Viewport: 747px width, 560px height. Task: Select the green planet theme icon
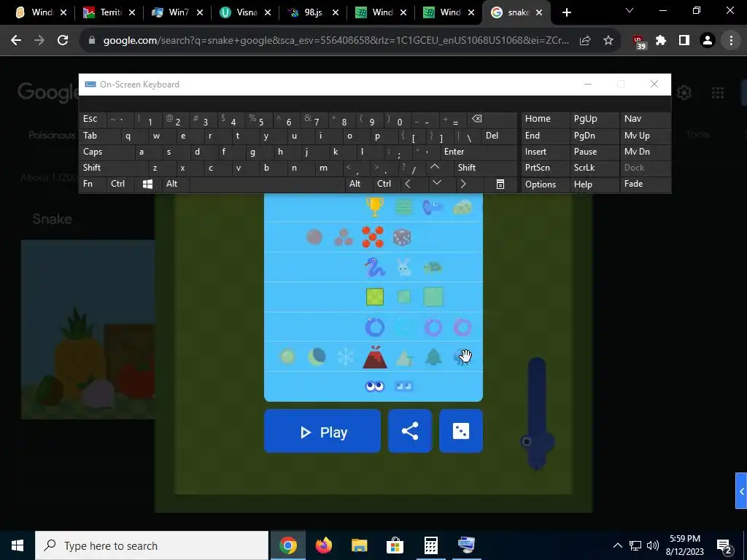click(x=287, y=356)
